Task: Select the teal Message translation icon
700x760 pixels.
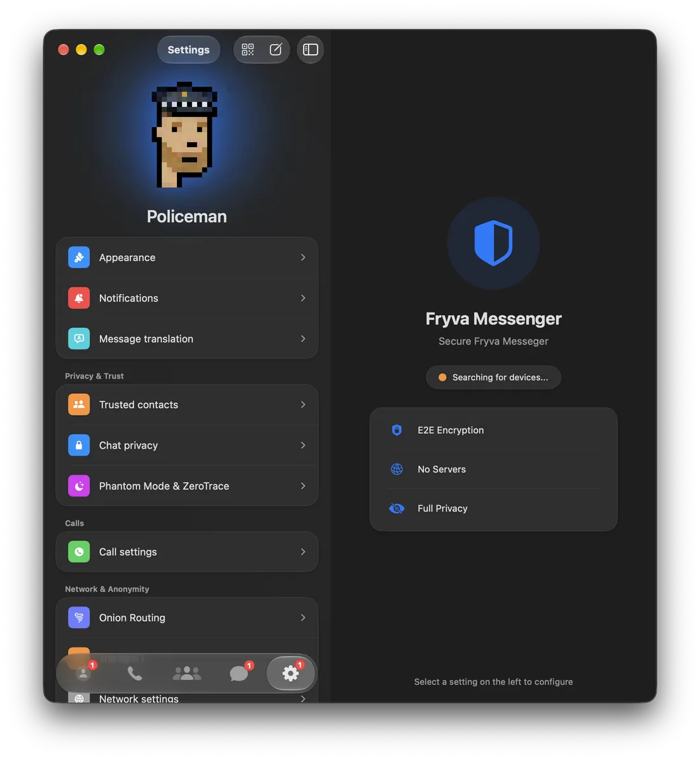Action: [79, 339]
